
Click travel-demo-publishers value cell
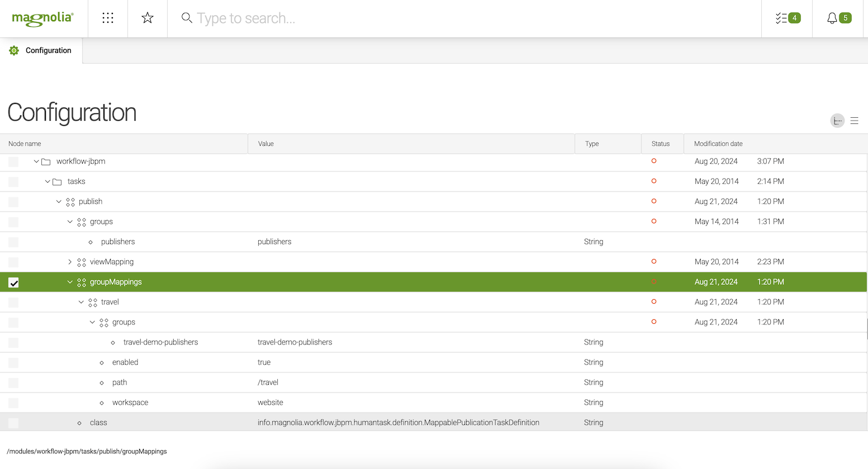(x=295, y=342)
